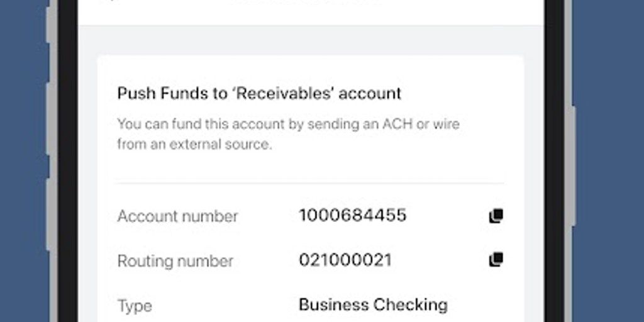This screenshot has width=644, height=322.
Task: Select the account number 1000684455
Action: click(352, 216)
